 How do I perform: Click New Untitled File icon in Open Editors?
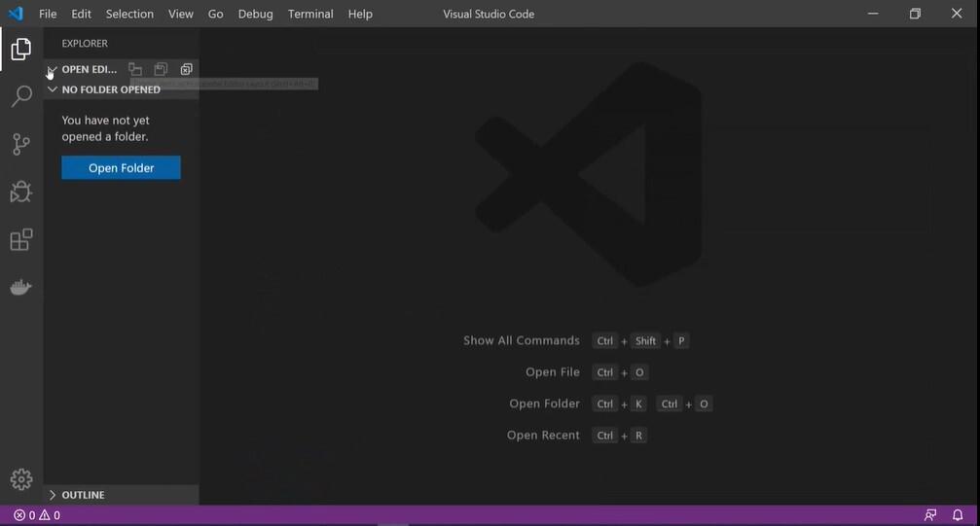click(135, 69)
